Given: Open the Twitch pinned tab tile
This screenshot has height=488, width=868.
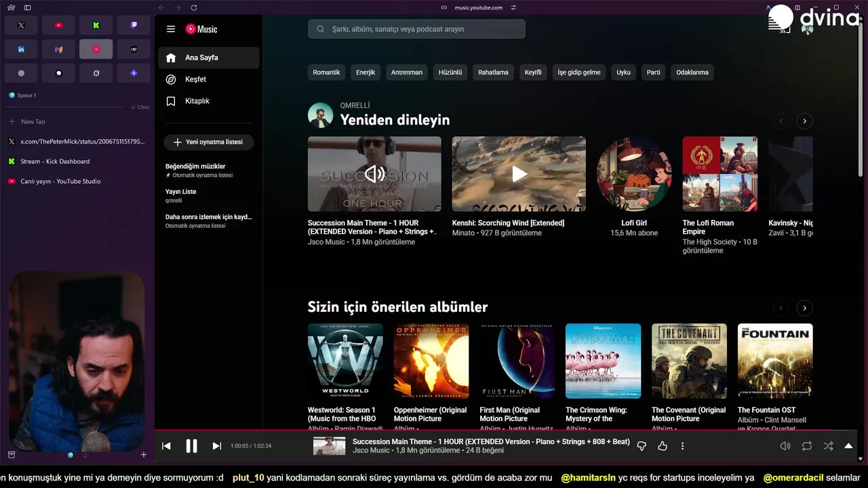Looking at the screenshot, I should pos(134,25).
